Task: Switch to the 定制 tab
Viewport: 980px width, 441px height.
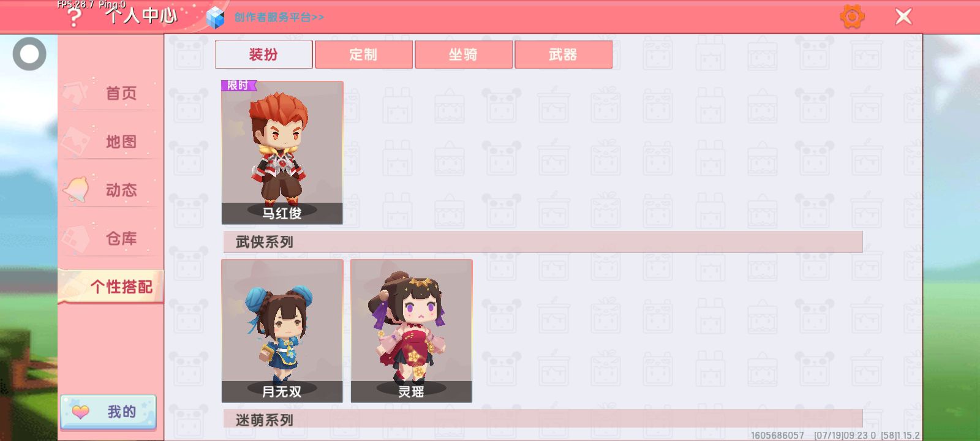Action: pos(363,55)
